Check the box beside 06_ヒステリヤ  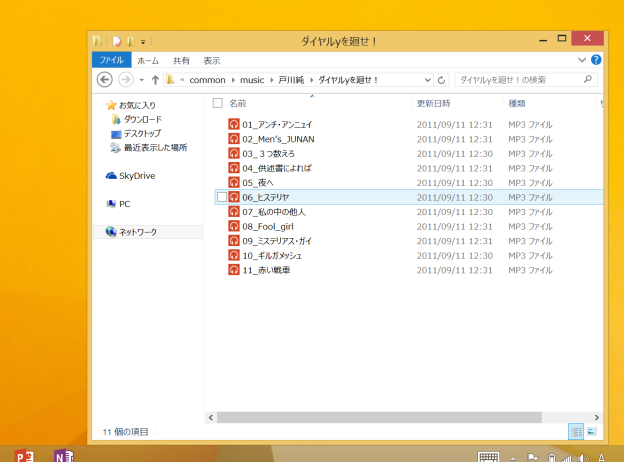pos(222,197)
